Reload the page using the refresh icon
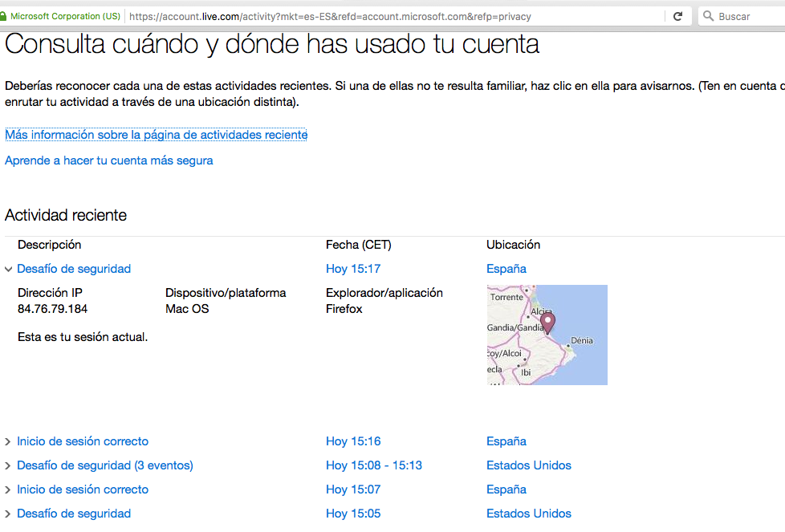This screenshot has width=785, height=532. point(675,15)
